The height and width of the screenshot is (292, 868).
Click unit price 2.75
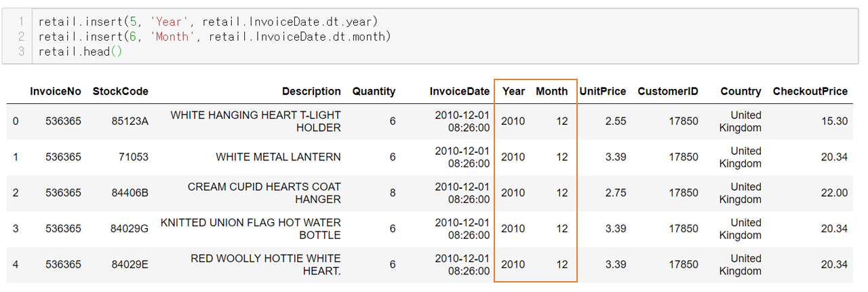(x=616, y=193)
